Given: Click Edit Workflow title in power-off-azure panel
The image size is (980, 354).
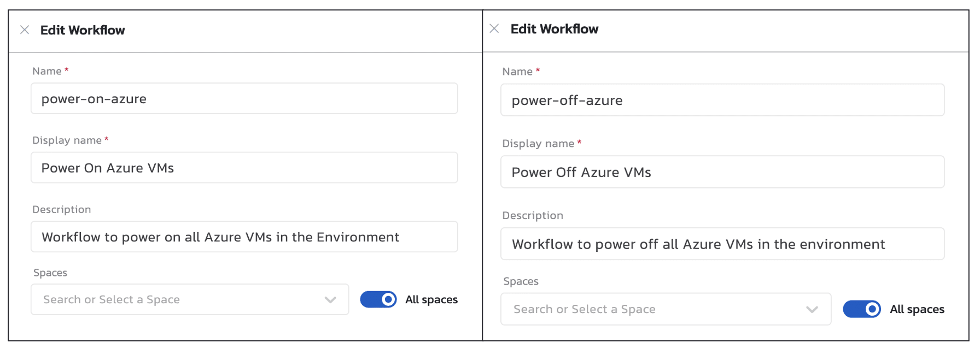Looking at the screenshot, I should 555,29.
